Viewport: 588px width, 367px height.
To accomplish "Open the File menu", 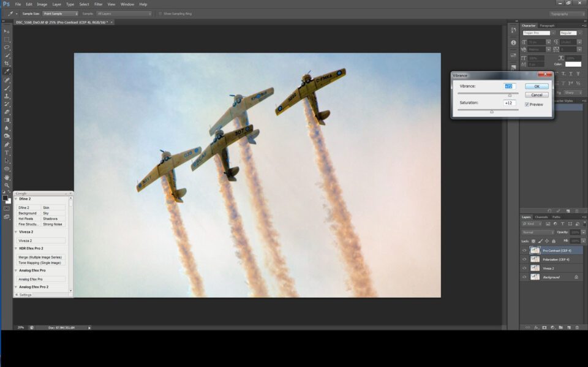I will pos(18,4).
